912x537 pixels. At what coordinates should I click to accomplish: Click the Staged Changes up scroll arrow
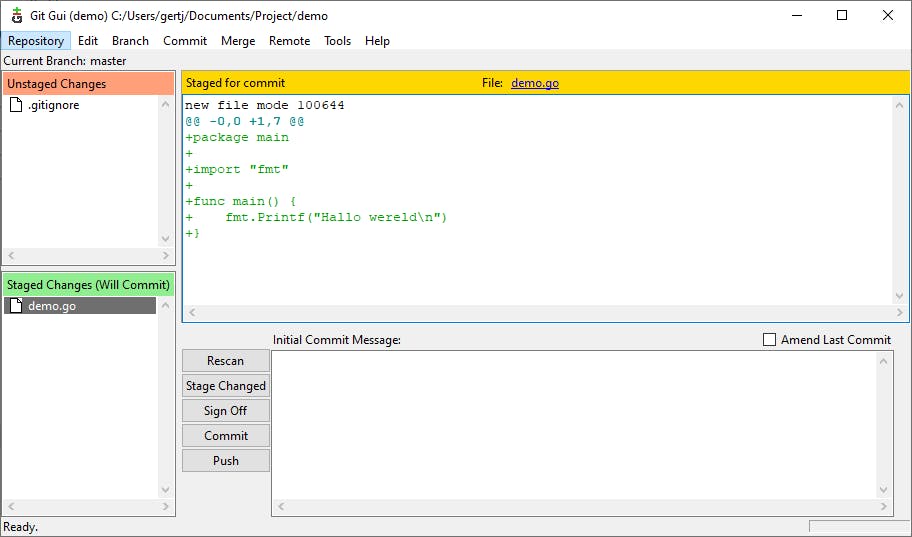coord(165,305)
